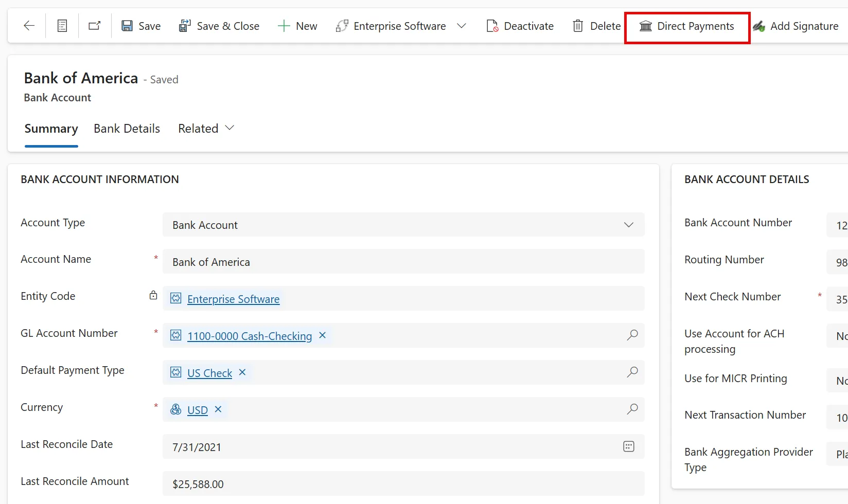Edit the Account Name field
848x504 pixels.
click(403, 262)
